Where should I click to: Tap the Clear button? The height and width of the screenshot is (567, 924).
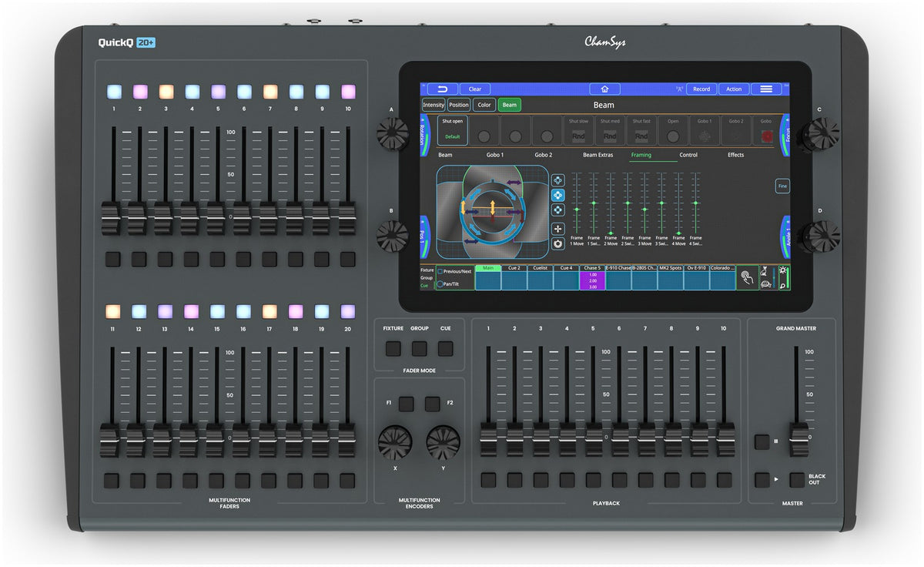coord(475,89)
